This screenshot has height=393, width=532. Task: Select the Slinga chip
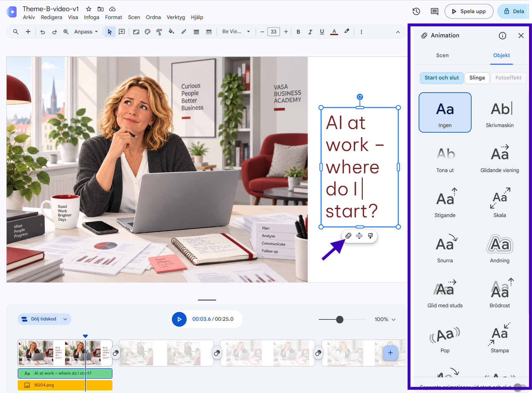[x=477, y=78]
